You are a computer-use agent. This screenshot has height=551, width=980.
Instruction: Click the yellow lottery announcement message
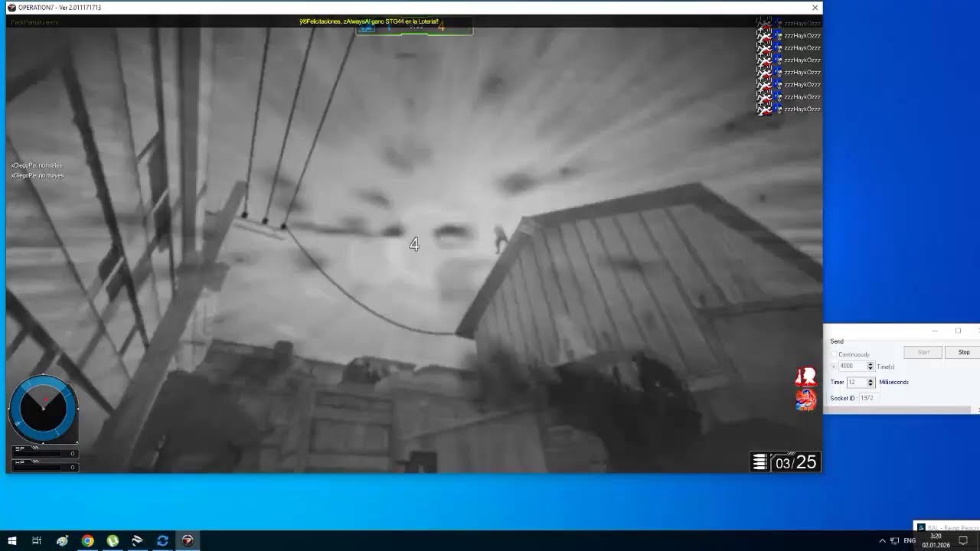point(369,21)
